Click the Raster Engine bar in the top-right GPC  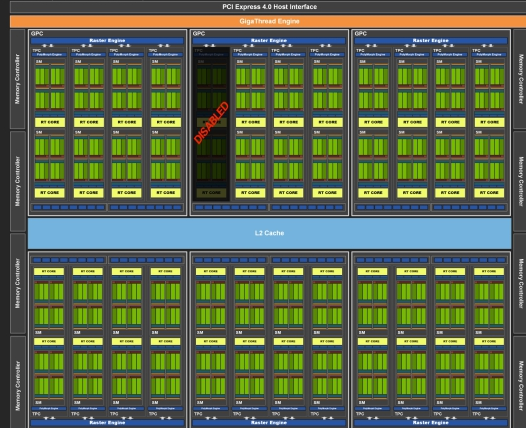431,41
